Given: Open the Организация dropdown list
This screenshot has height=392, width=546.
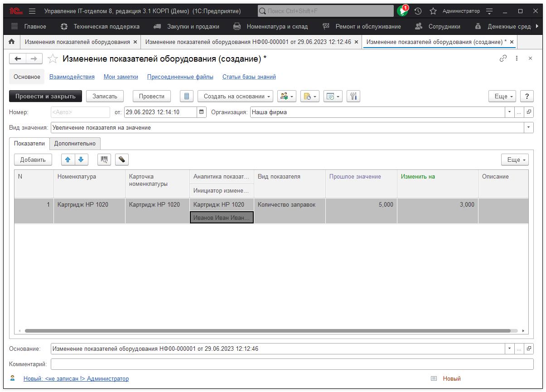Looking at the screenshot, I should coord(510,112).
